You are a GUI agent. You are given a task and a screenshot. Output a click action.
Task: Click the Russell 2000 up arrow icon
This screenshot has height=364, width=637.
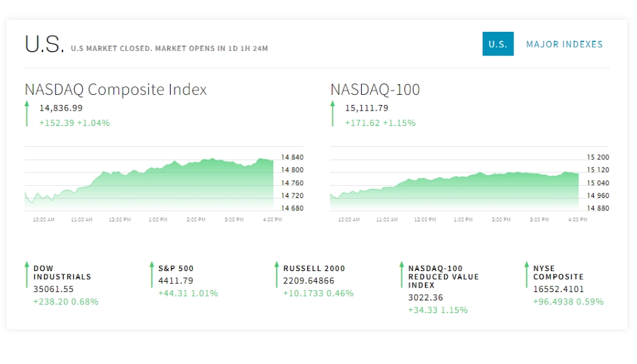pyautogui.click(x=276, y=274)
